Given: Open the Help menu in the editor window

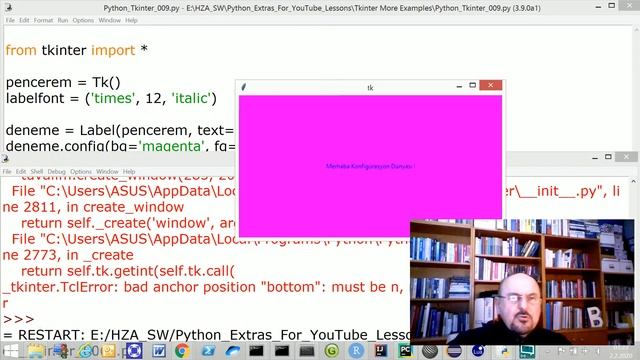Looking at the screenshot, I should (x=131, y=20).
